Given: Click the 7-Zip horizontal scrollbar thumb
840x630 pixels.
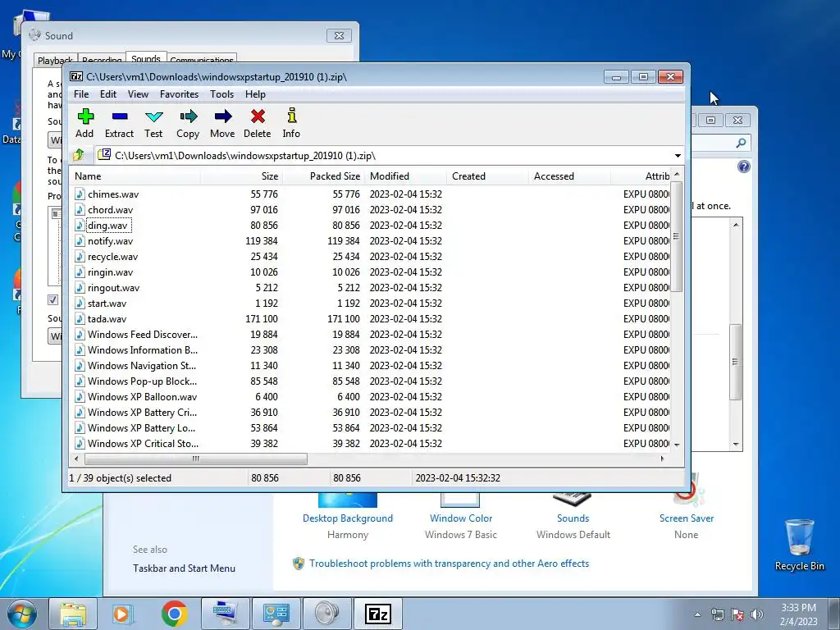Looking at the screenshot, I should 196,459.
